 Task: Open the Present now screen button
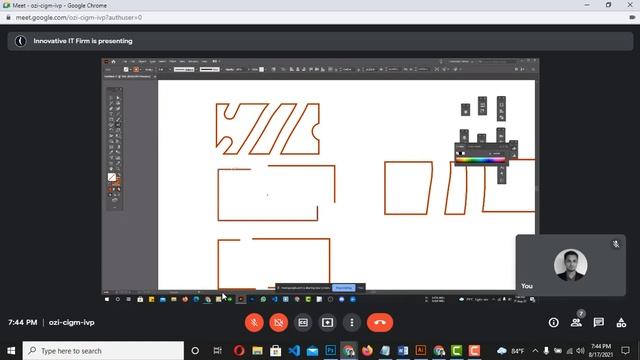click(x=327, y=322)
